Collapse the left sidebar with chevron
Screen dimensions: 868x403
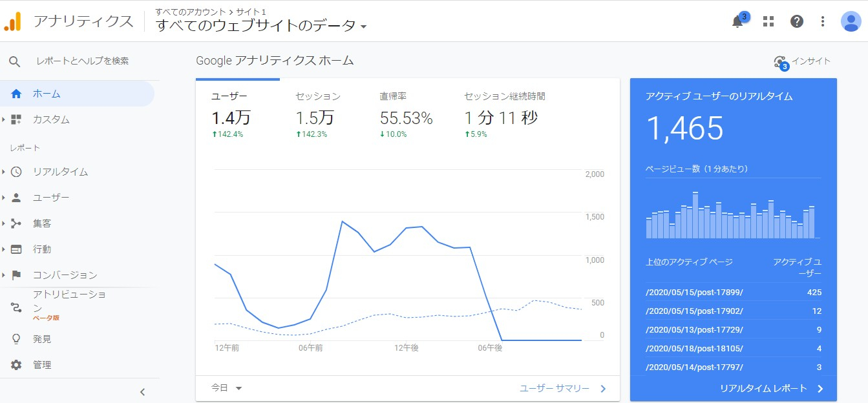pos(143,391)
